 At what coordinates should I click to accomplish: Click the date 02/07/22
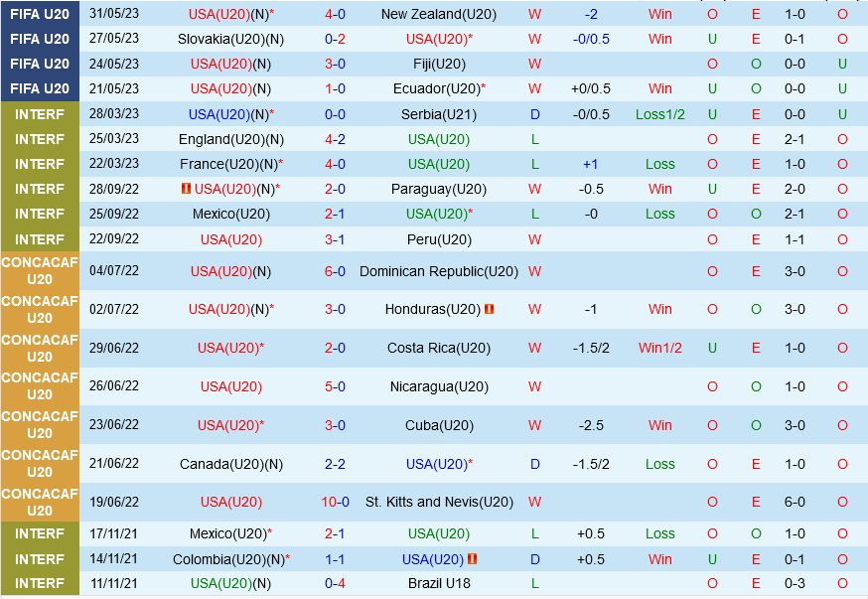114,309
